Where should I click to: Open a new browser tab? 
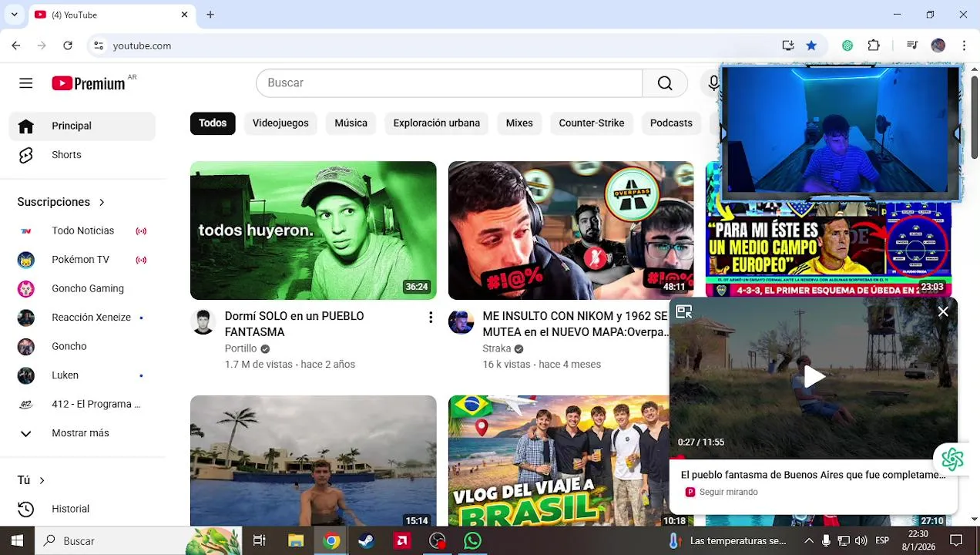coord(210,15)
